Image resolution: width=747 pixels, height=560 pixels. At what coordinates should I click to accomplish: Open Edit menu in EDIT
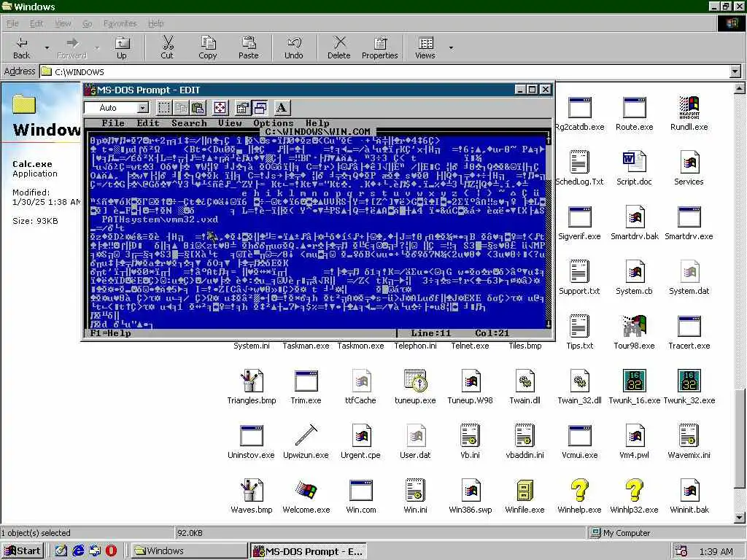tap(147, 123)
